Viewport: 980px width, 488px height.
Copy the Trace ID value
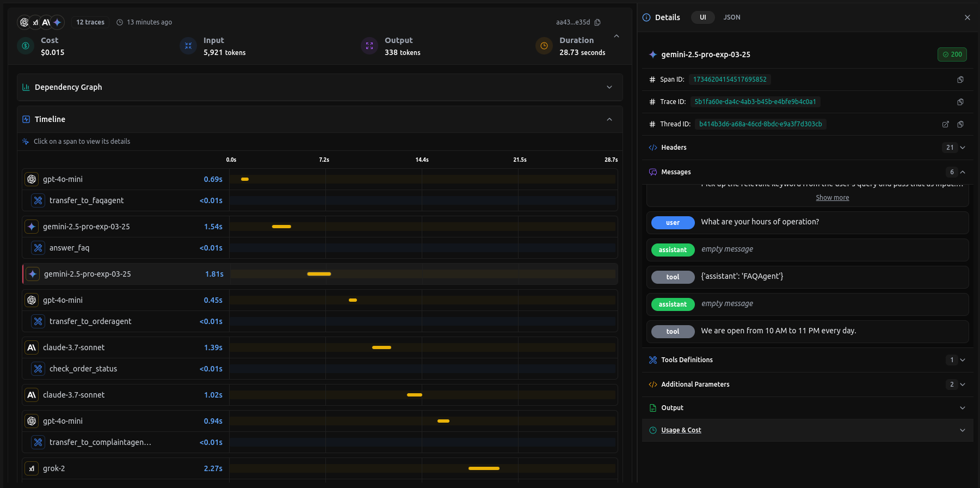(960, 102)
